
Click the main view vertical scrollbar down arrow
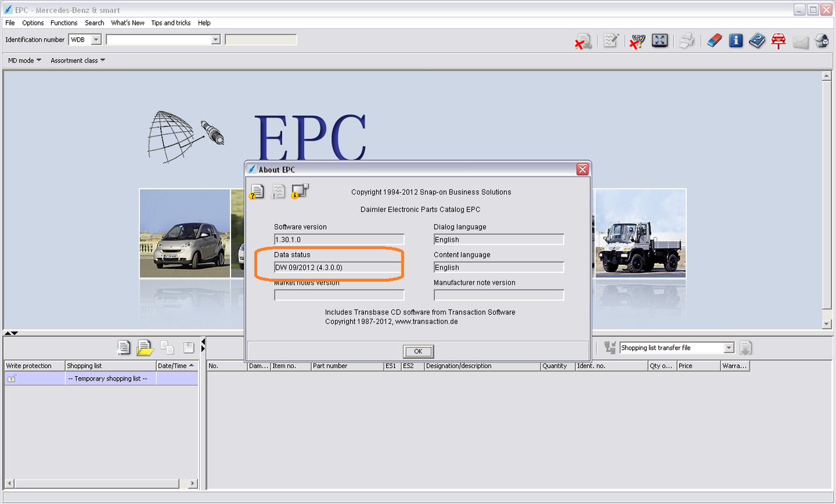826,324
